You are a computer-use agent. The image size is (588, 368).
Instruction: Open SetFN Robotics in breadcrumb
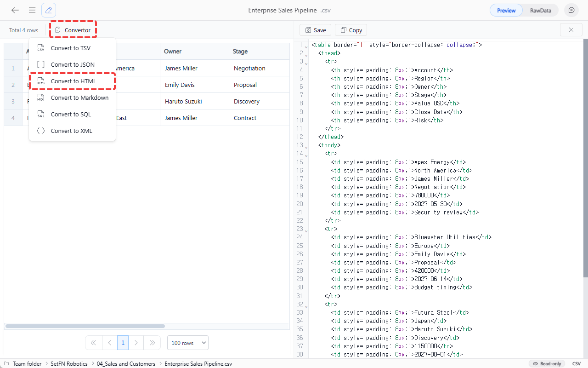click(x=69, y=363)
